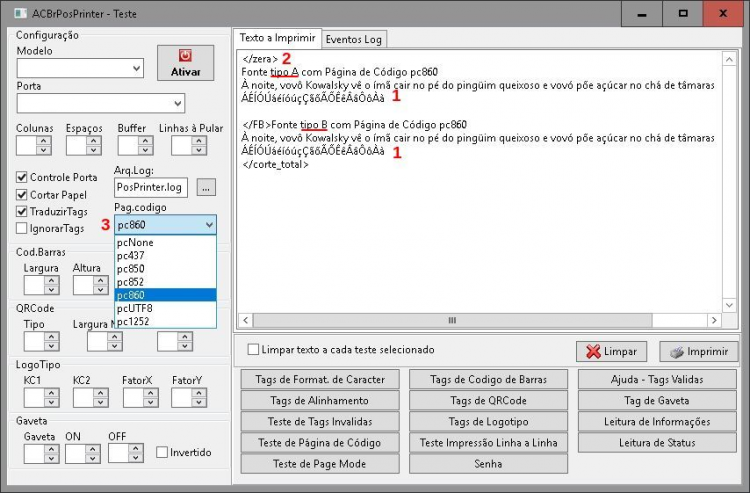
Task: Switch to the Eventos Log tab
Action: click(353, 40)
